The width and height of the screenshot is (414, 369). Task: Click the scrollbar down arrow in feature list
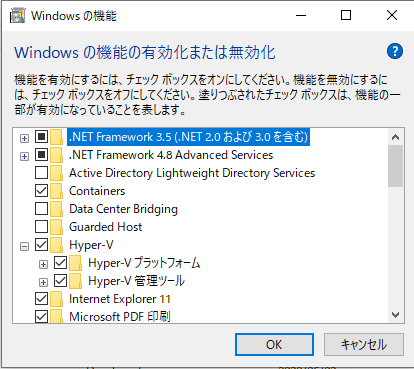click(396, 315)
